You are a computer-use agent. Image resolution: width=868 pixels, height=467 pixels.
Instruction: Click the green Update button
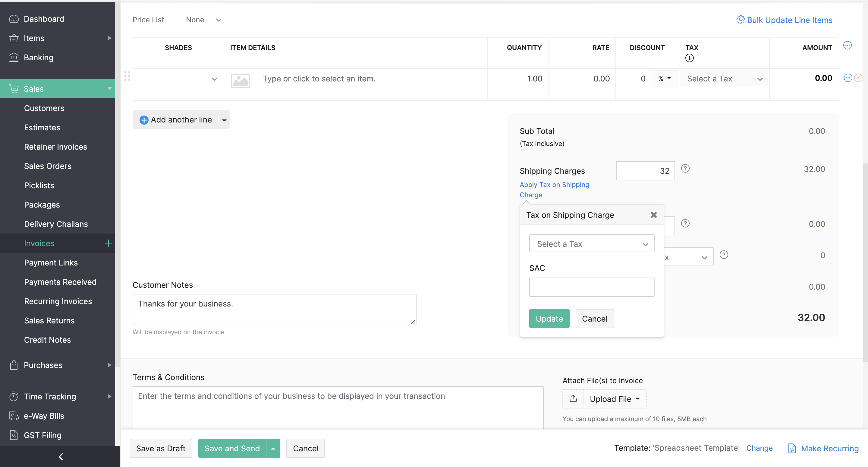pyautogui.click(x=549, y=318)
